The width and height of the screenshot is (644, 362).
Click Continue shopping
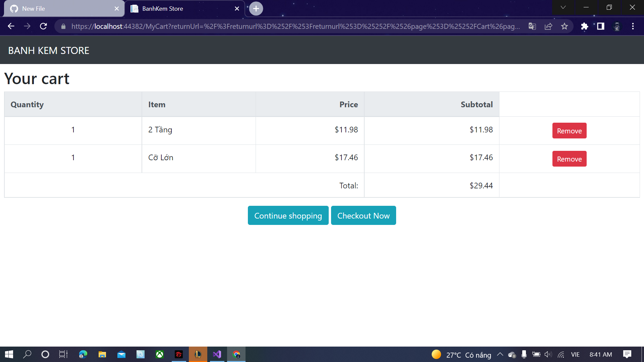click(288, 216)
